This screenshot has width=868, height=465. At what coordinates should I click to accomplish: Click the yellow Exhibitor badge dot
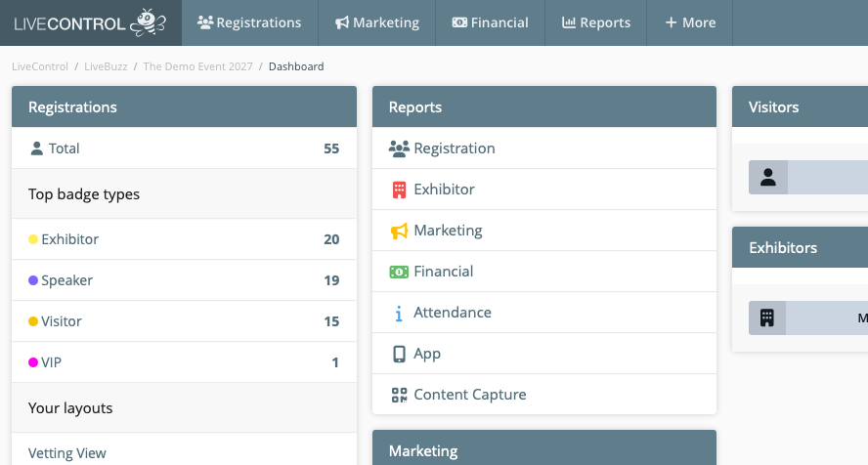pyautogui.click(x=33, y=239)
